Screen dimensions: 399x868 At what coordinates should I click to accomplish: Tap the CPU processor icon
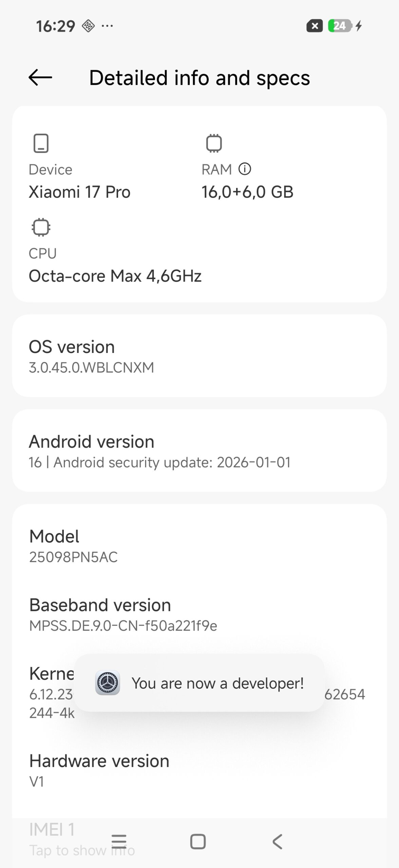point(41,227)
